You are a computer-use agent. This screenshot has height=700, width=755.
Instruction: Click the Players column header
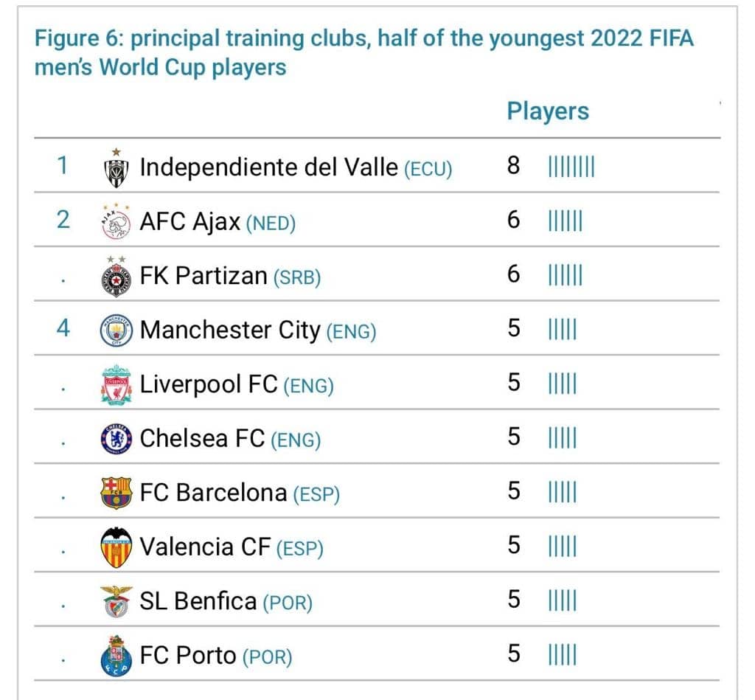(x=548, y=111)
